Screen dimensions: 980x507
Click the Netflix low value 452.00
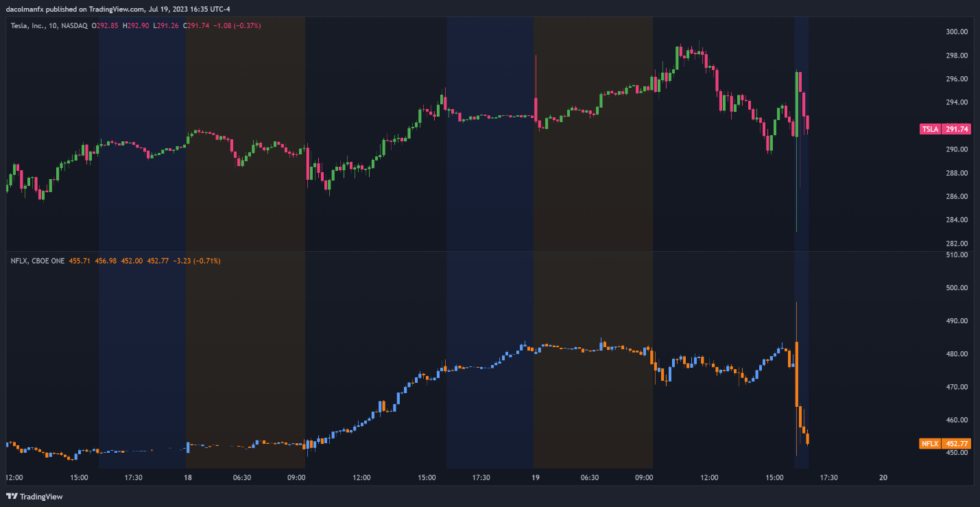[132, 261]
